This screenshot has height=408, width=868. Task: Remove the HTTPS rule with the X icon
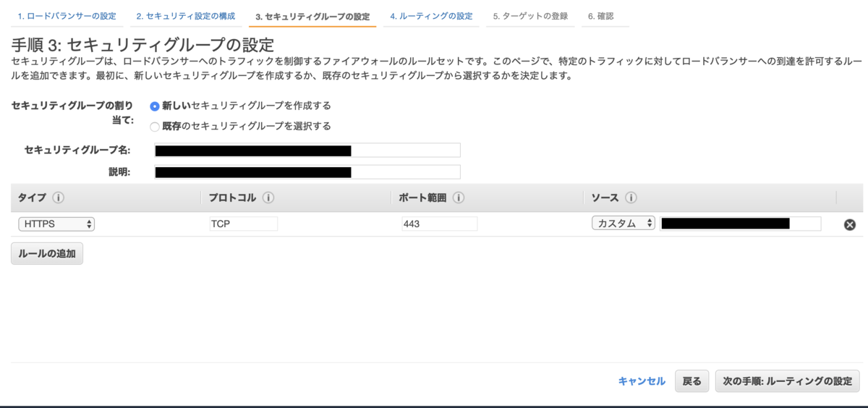tap(850, 224)
